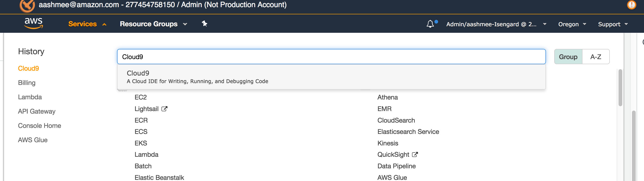Open the Admin/aashmee-Isengard account menu
Image resolution: width=644 pixels, height=181 pixels.
496,24
